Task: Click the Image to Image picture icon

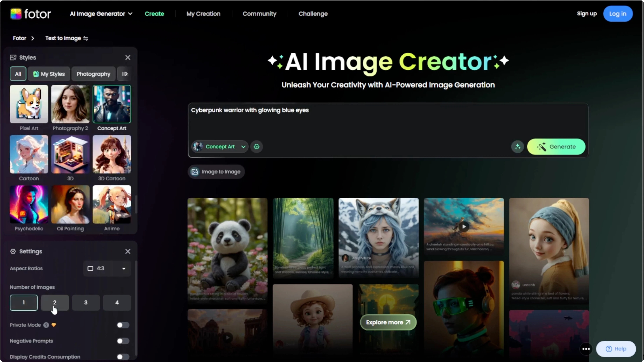Action: 195,172
